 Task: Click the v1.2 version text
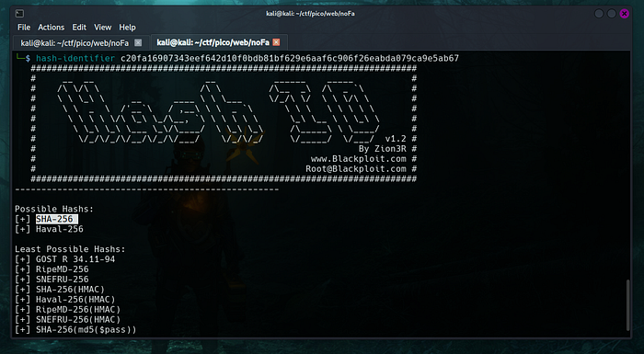coord(396,139)
